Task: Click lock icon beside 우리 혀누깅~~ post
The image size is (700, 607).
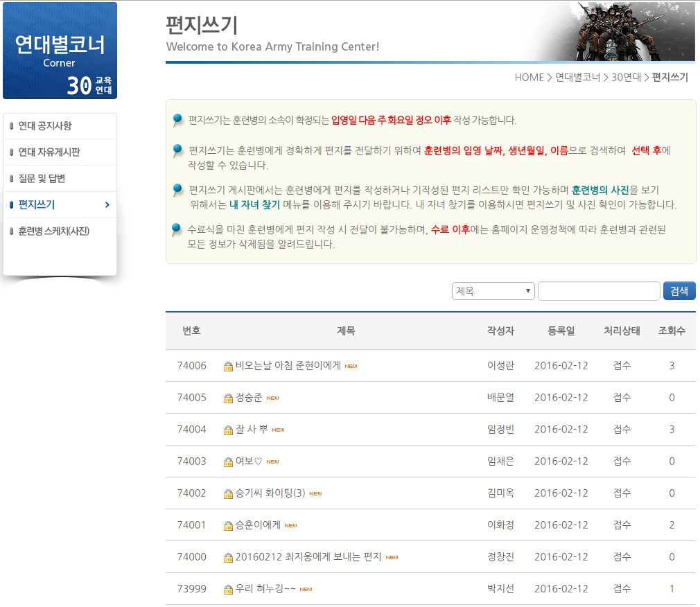Action: [228, 590]
